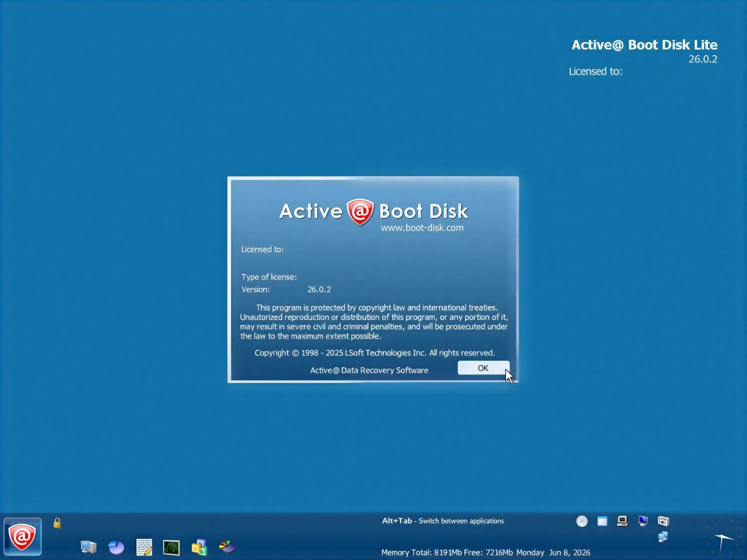The height and width of the screenshot is (560, 747).
Task: Click the 'Active@ Boot Disk Lite' desktop title
Action: coord(645,45)
